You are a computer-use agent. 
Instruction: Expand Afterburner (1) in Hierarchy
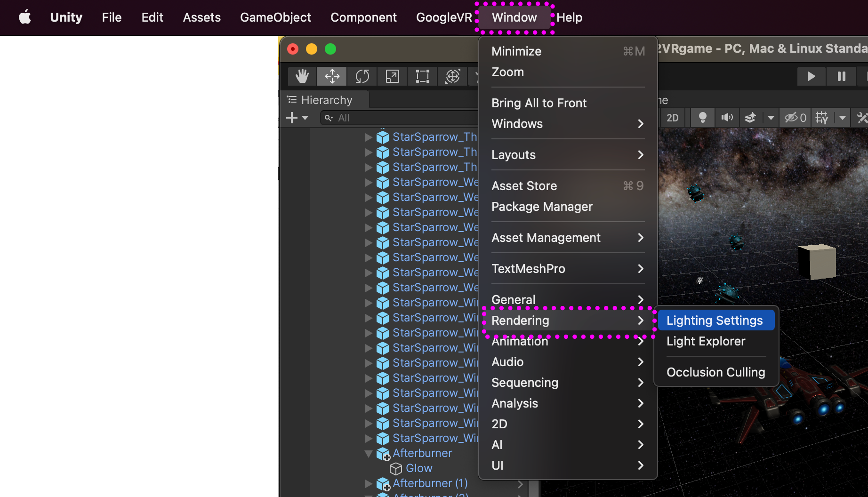369,483
